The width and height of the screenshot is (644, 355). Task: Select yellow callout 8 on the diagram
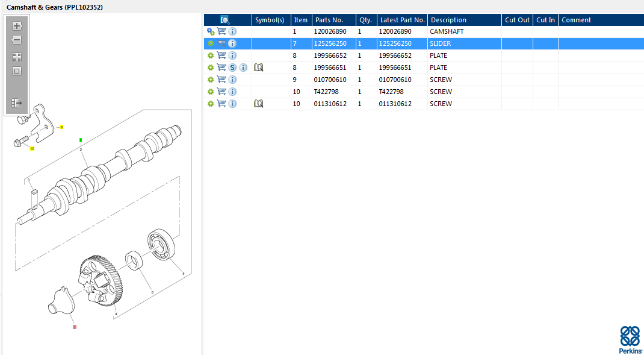(x=61, y=127)
